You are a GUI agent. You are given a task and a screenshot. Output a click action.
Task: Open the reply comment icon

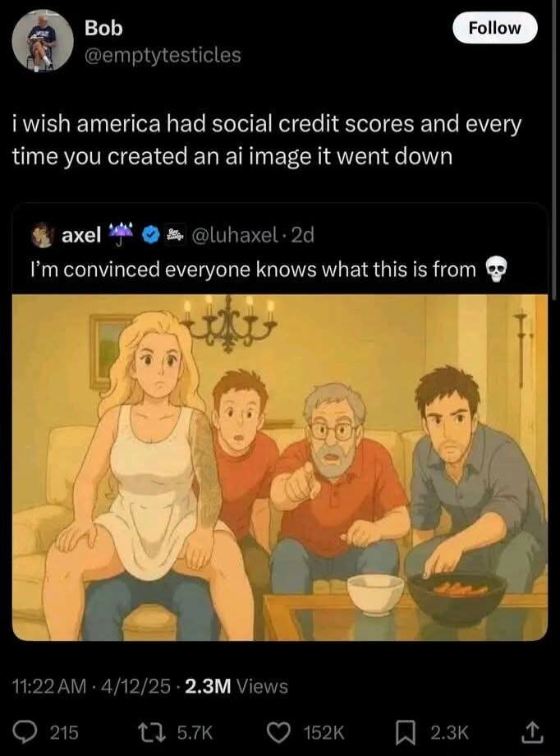[34, 732]
